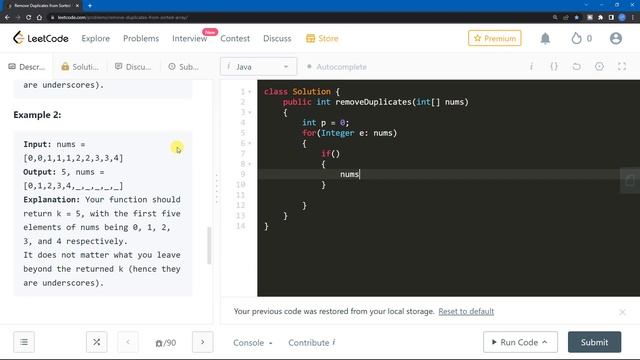Click the format code braces icon
Screen dimensions: 640x360
click(x=554, y=67)
